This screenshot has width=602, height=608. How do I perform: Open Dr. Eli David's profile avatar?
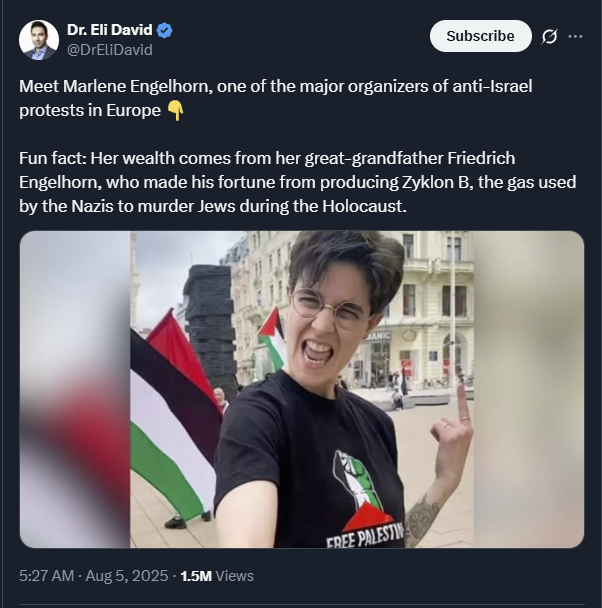point(39,40)
